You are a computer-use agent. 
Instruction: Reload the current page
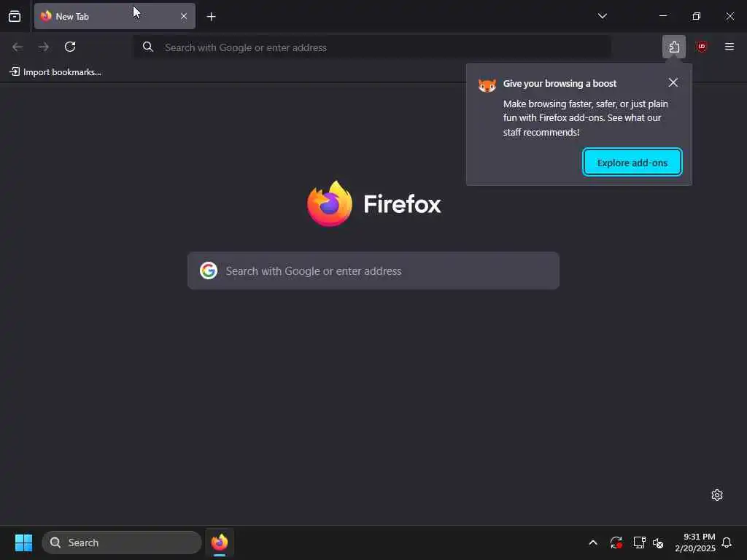(x=70, y=47)
